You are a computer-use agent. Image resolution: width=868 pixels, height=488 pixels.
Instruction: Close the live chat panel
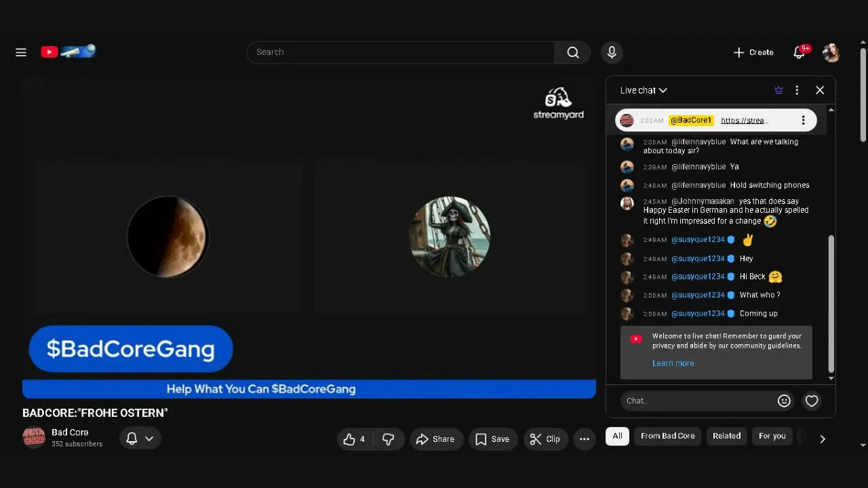click(820, 90)
